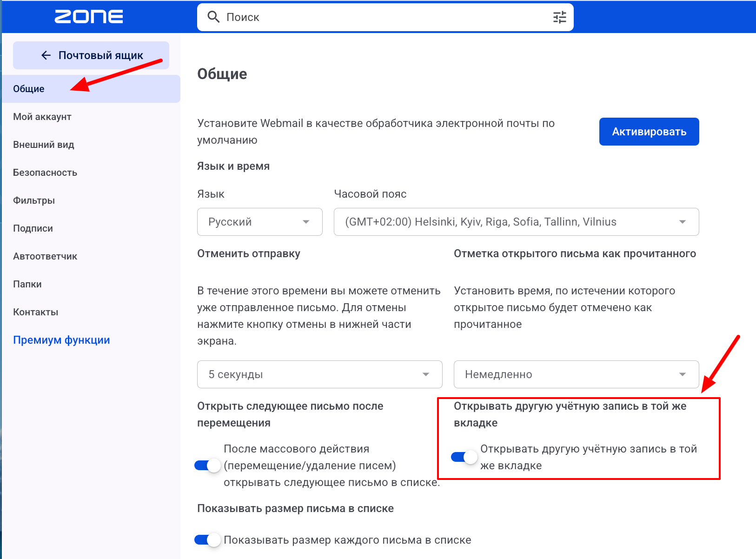Toggle open next letter after bulk action
The width and height of the screenshot is (756, 559).
(207, 466)
